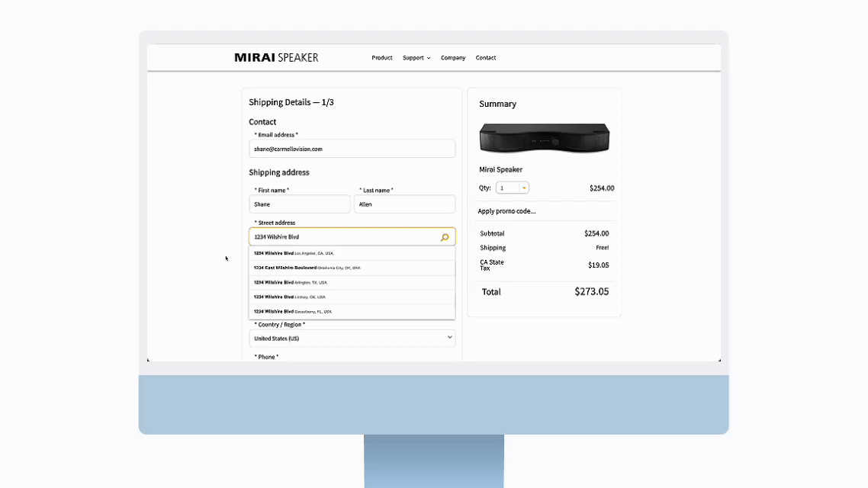Click the Subtotal $254.00 value

point(596,233)
